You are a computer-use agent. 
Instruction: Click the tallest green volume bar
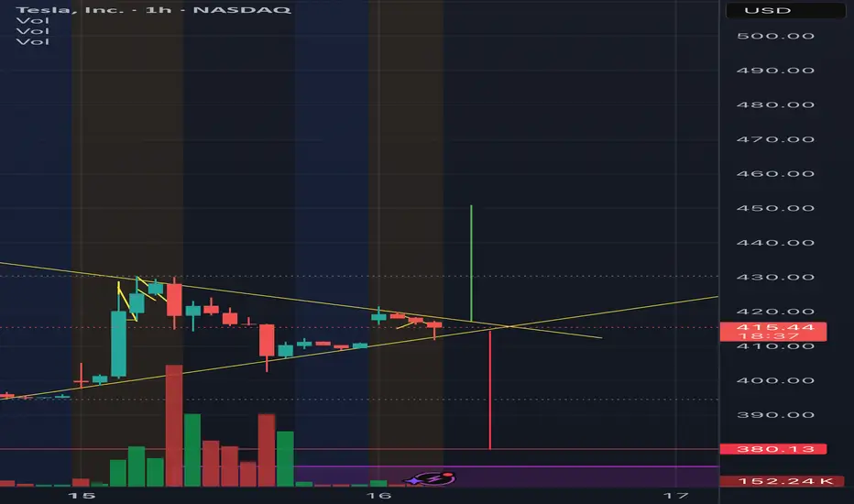pyautogui.click(x=192, y=450)
